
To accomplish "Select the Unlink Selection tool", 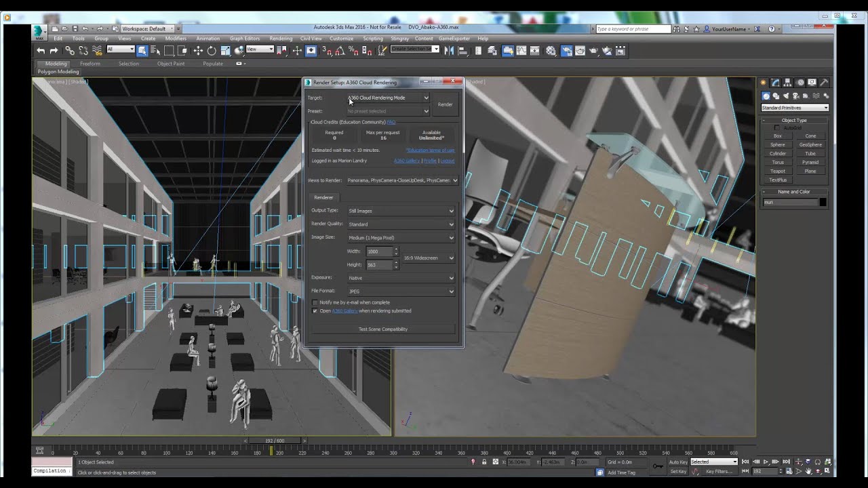I will (83, 51).
